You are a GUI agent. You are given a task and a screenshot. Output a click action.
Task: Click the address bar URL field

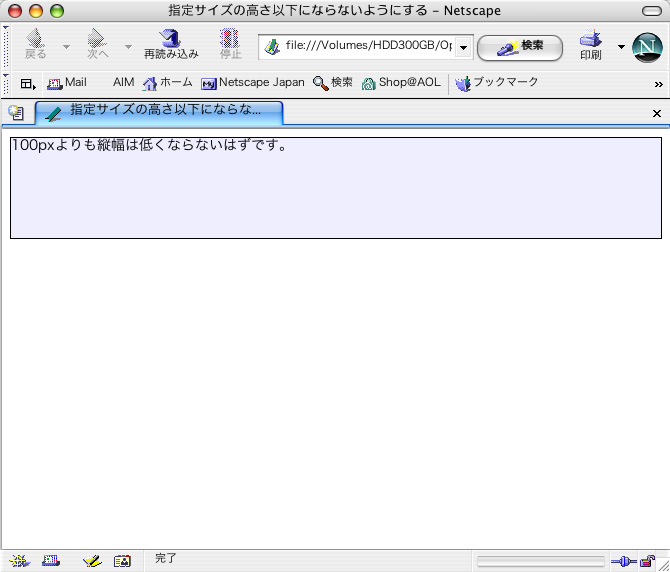pyautogui.click(x=368, y=45)
